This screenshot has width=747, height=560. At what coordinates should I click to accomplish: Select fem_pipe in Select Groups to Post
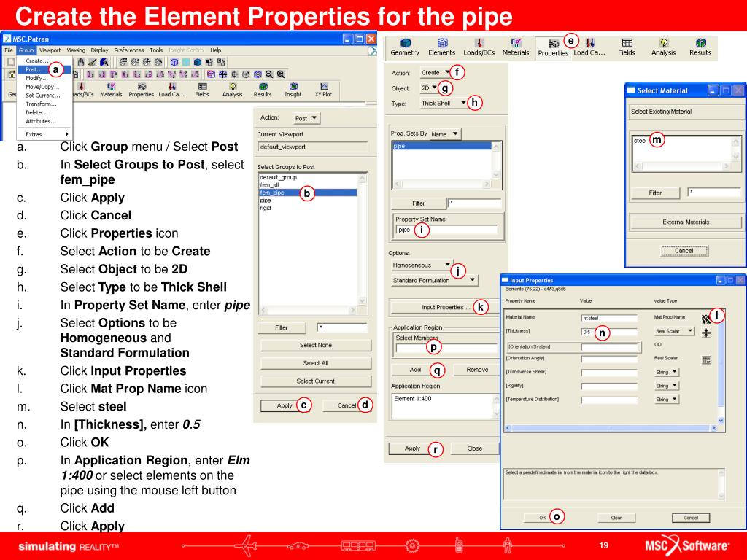(x=308, y=192)
